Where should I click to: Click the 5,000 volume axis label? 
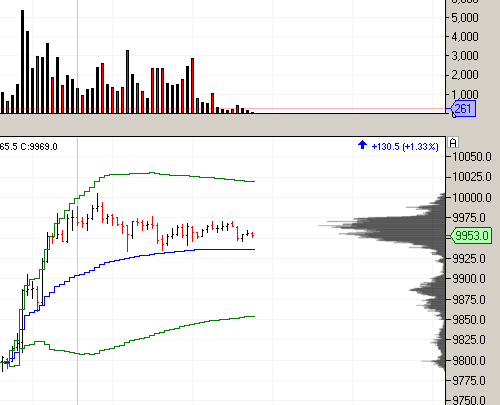[465, 17]
